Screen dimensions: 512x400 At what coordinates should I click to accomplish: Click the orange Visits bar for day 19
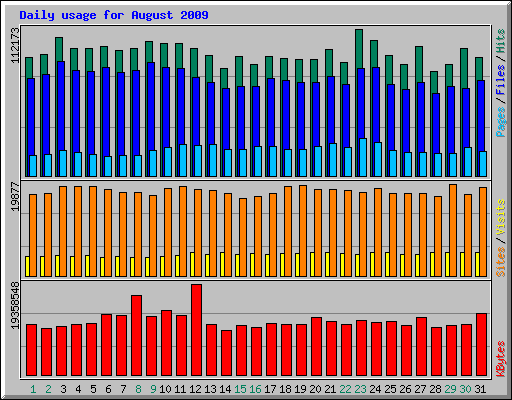click(303, 231)
